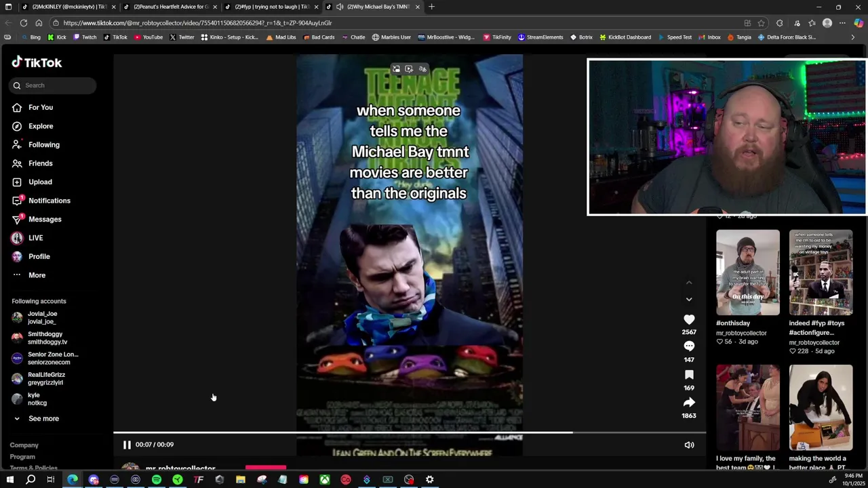The height and width of the screenshot is (488, 868).
Task: Pause the TikTok video
Action: [127, 445]
